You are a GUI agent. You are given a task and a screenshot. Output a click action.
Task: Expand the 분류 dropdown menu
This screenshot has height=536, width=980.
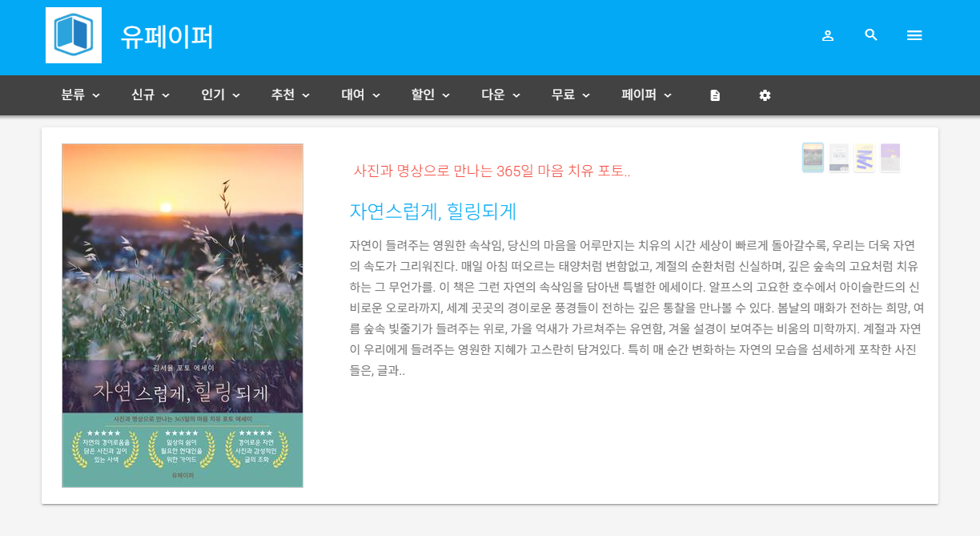coord(81,95)
